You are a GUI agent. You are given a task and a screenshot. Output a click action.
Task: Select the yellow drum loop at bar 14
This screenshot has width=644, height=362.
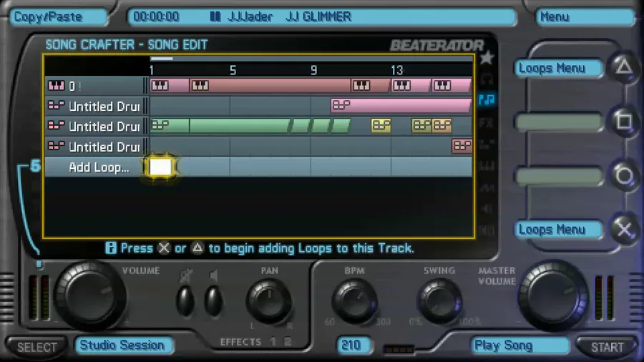click(421, 126)
